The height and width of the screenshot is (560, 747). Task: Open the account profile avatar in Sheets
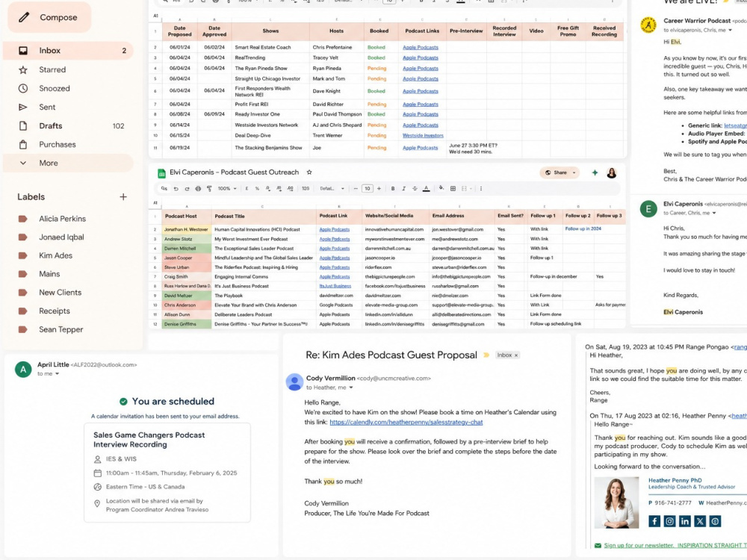tap(612, 173)
